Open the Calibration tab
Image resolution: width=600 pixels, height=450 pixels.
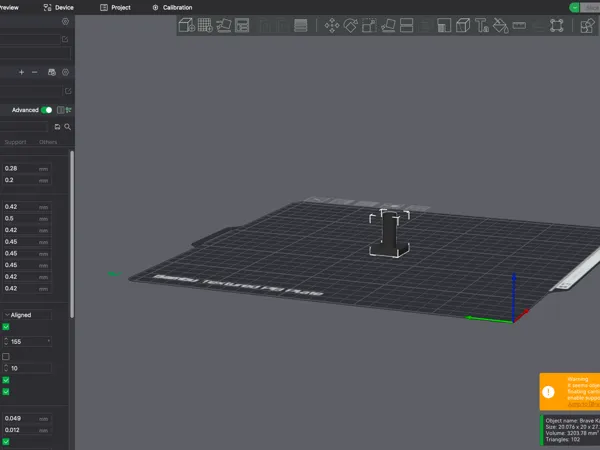tap(173, 8)
